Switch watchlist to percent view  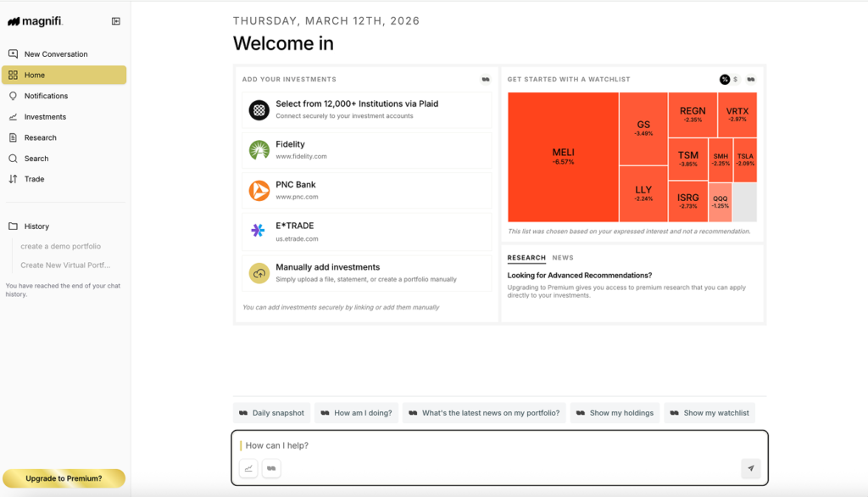pos(725,79)
